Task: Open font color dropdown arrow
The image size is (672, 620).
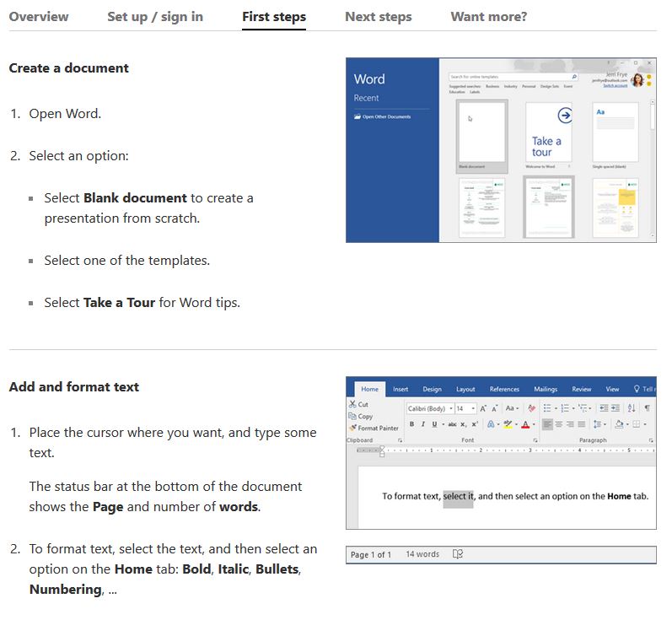Action: (534, 424)
